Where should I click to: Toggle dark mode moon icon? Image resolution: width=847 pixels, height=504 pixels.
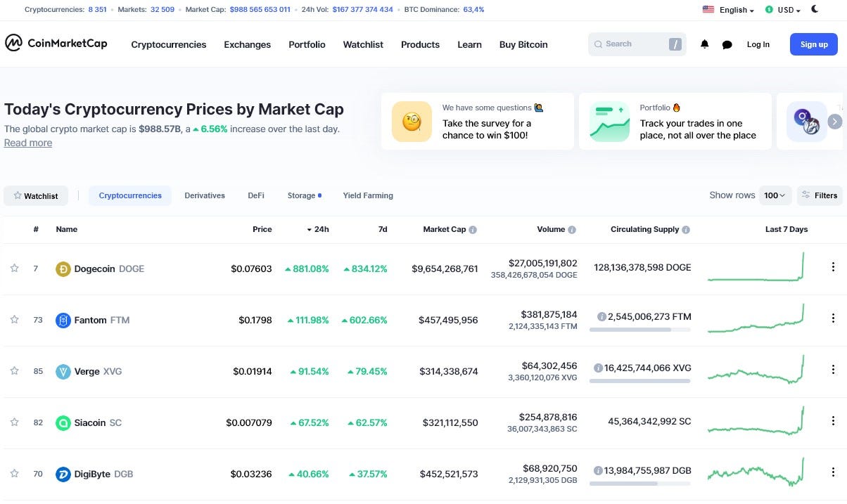815,9
